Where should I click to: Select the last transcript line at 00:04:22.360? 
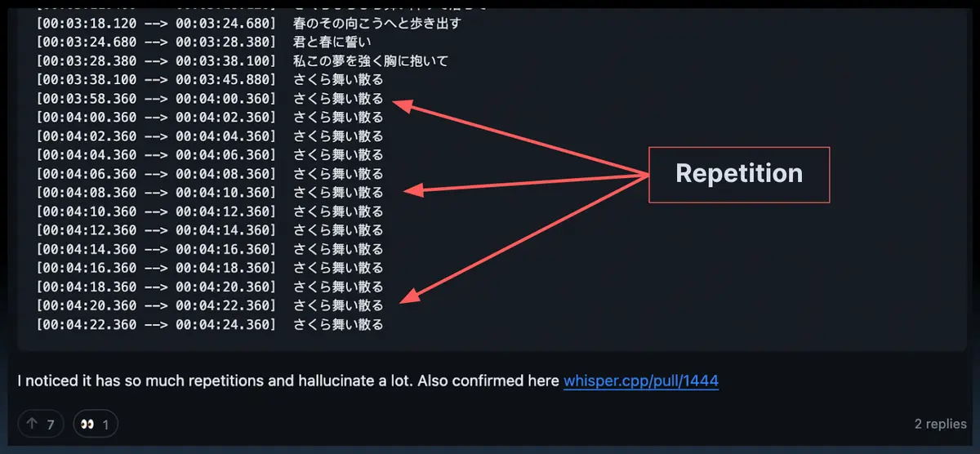[x=210, y=325]
